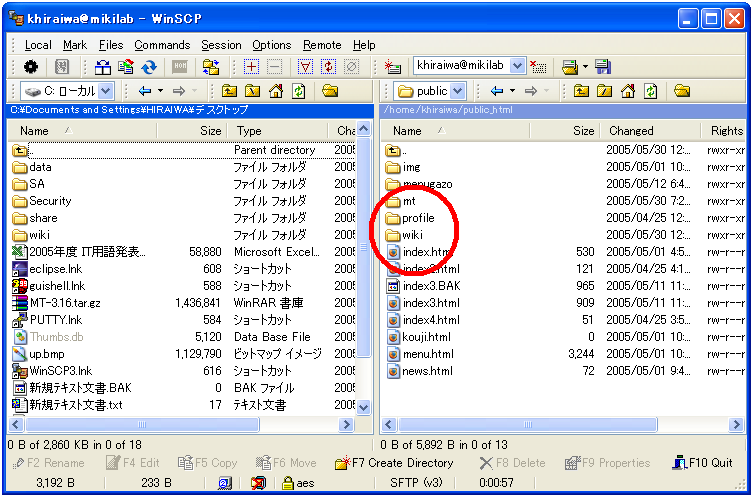Click F7 Create Directory button
751x498 pixels.
click(x=395, y=463)
